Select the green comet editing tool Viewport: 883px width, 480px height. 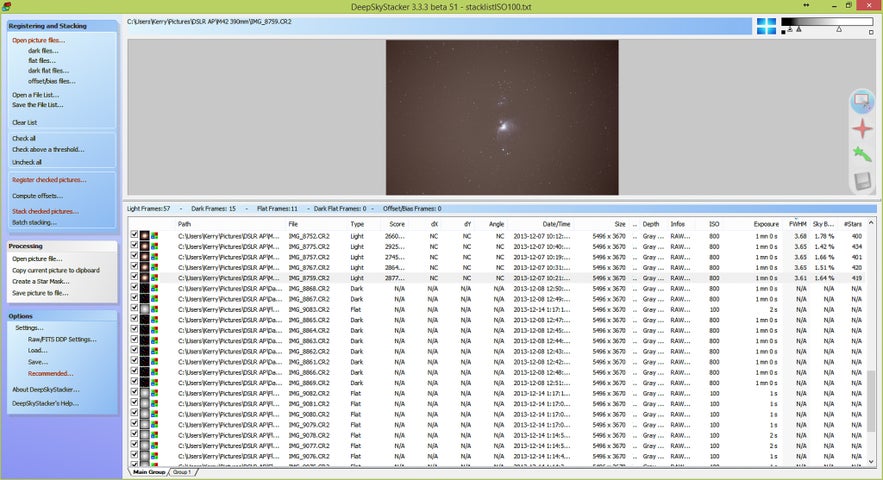point(862,154)
